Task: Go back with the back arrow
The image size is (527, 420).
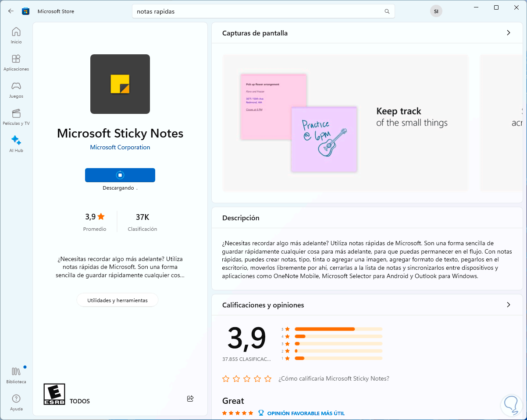Action: [11, 11]
